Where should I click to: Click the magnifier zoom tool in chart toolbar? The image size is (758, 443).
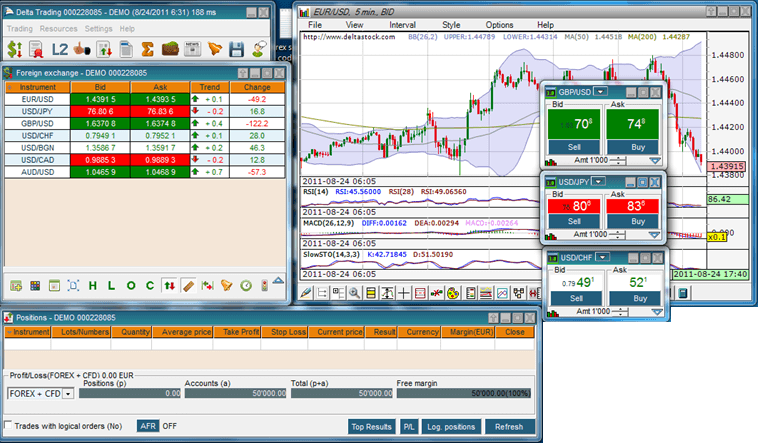pos(355,293)
